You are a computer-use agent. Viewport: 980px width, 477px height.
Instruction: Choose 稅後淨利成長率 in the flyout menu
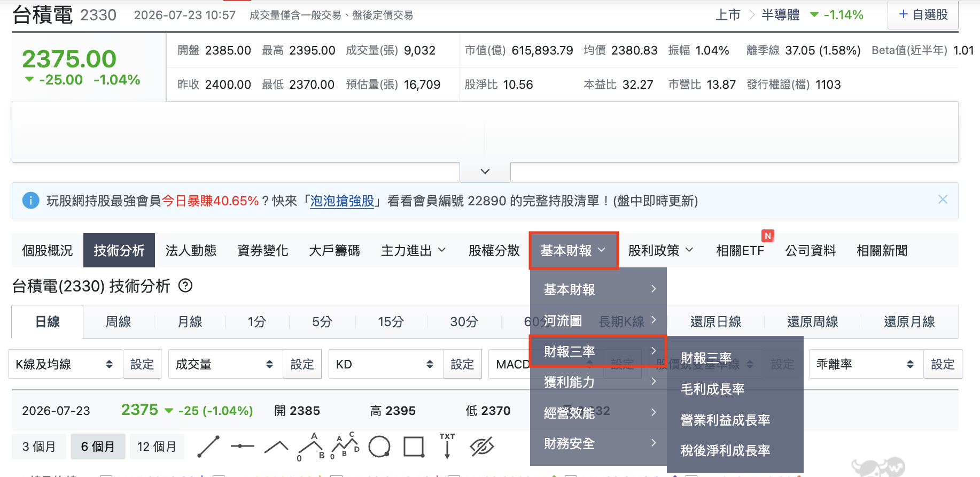(x=735, y=450)
